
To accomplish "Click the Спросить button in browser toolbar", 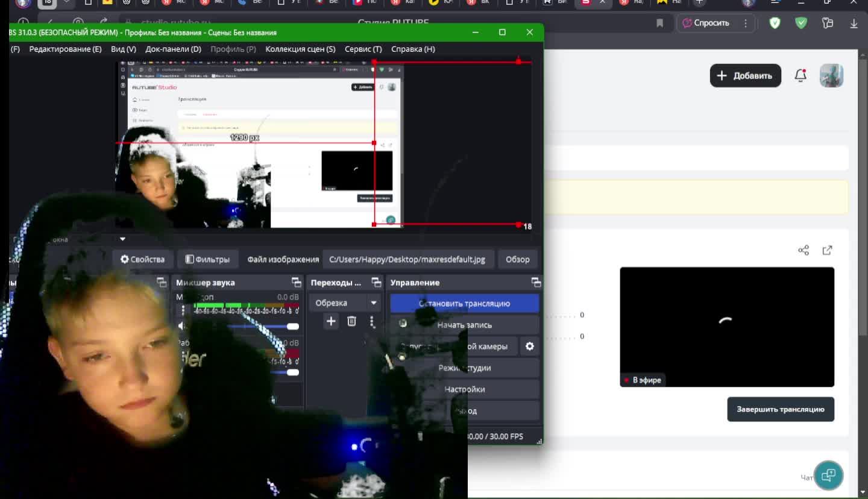I will click(705, 23).
